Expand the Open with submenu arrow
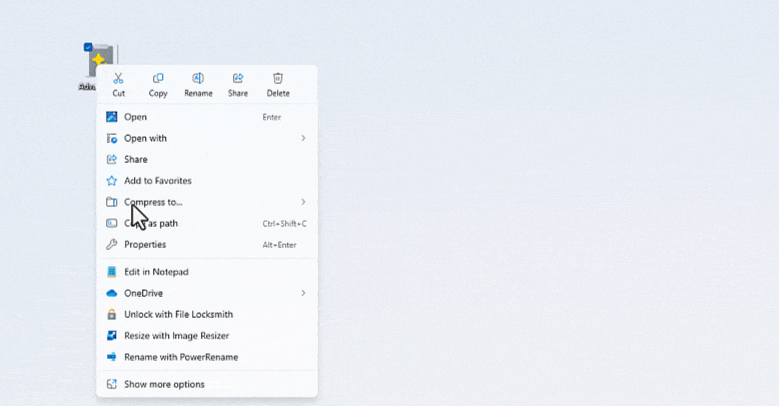This screenshot has height=406, width=779. pyautogui.click(x=303, y=138)
